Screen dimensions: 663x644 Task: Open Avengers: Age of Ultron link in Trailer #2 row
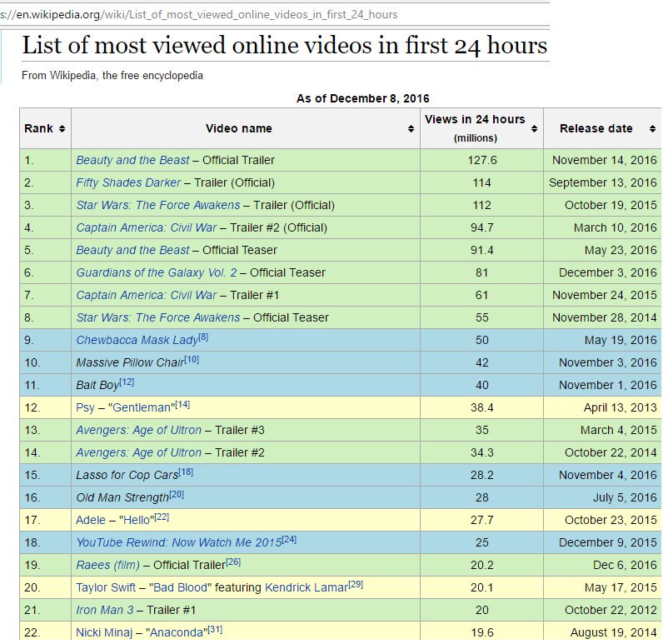(x=139, y=452)
